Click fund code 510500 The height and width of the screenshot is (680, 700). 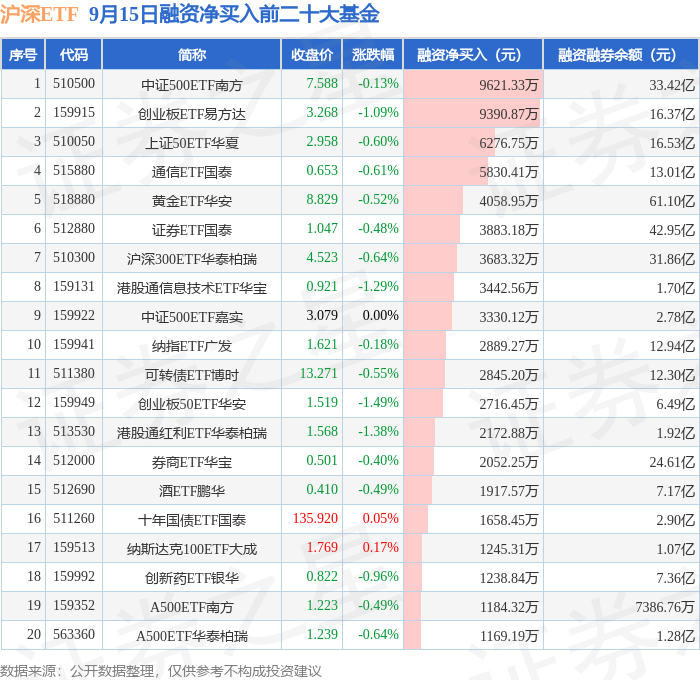pyautogui.click(x=74, y=83)
